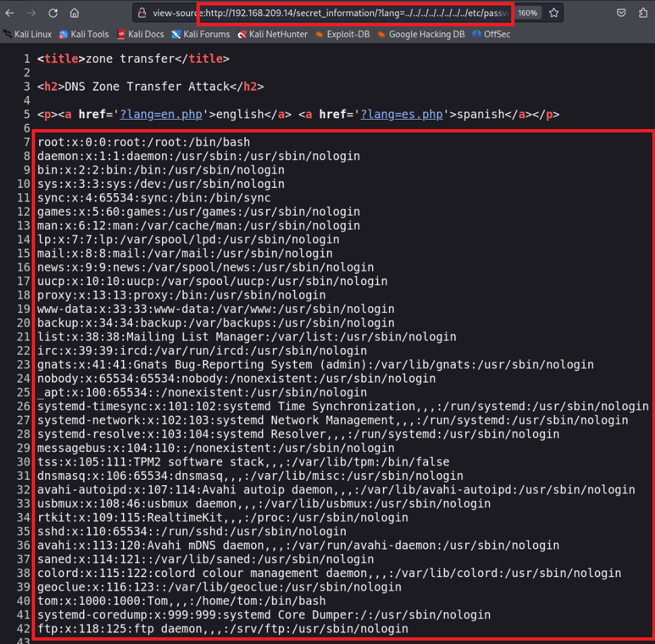Click the www-data:x:33:33 line
655x644 pixels.
click(x=215, y=309)
